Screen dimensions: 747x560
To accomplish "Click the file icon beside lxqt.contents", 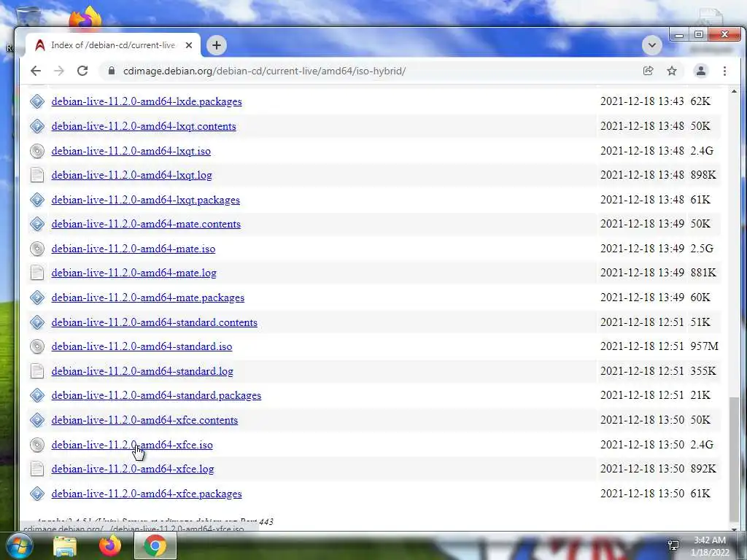I will 37,126.
